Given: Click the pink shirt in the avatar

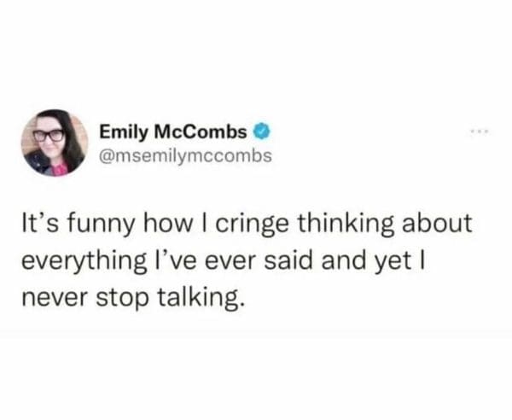Looking at the screenshot, I should point(59,168).
